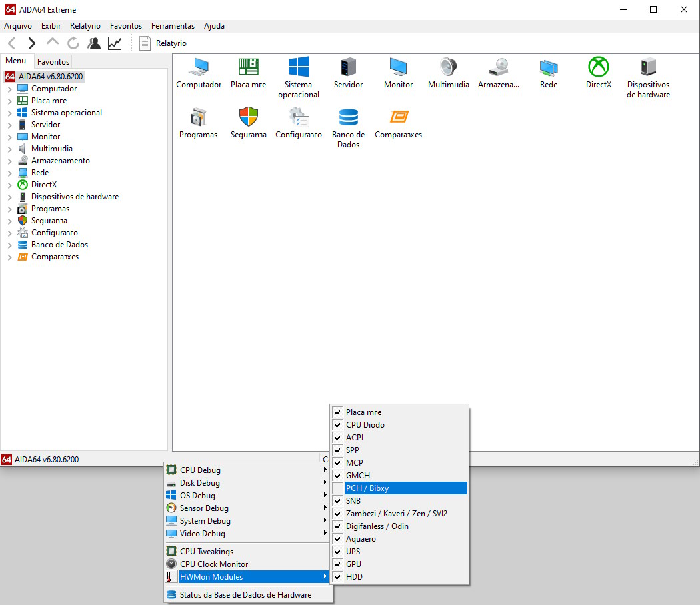Viewport: 700px width, 605px height.
Task: Open the Sensor Debug submenu
Action: point(247,508)
